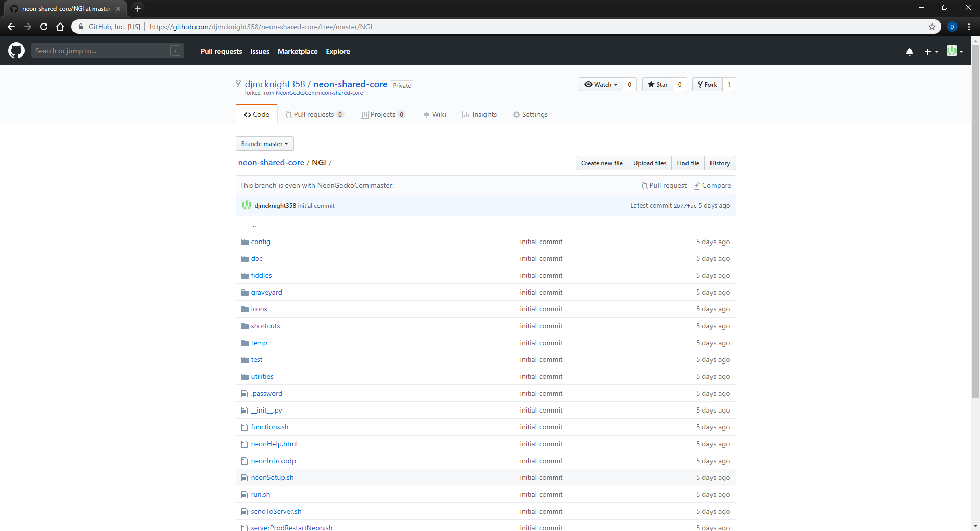This screenshot has width=980, height=531.
Task: Click the config folder icon
Action: [x=244, y=242]
